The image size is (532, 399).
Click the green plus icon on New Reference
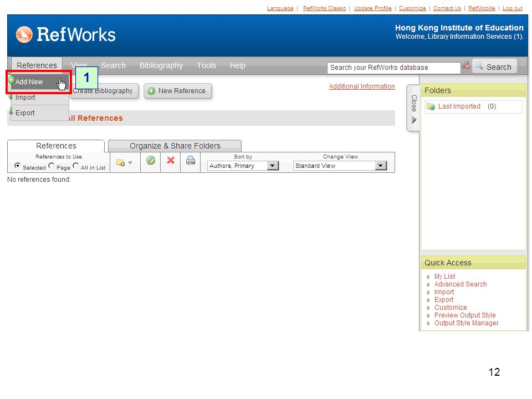(x=151, y=91)
